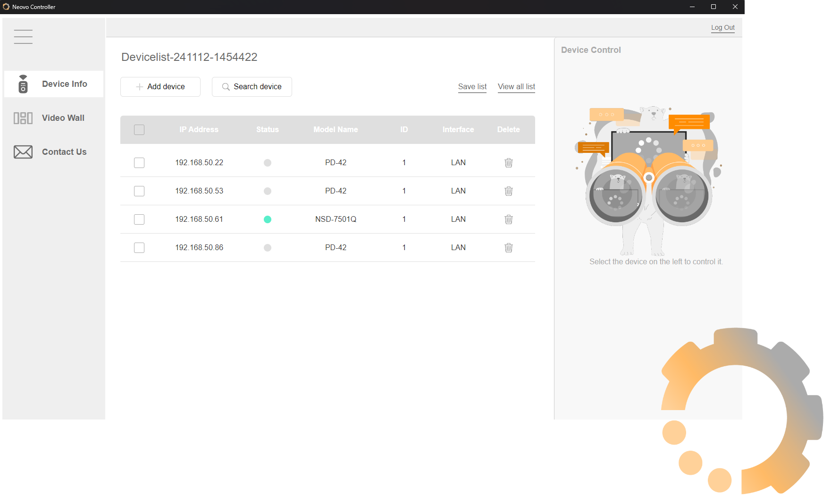The width and height of the screenshot is (831, 504).
Task: Delete device 192.168.50.86 with trash icon
Action: [508, 248]
